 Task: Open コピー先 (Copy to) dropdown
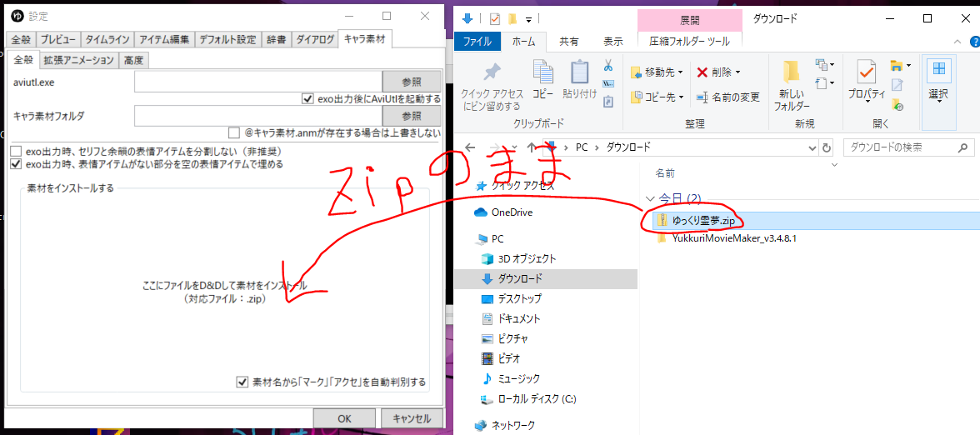657,97
